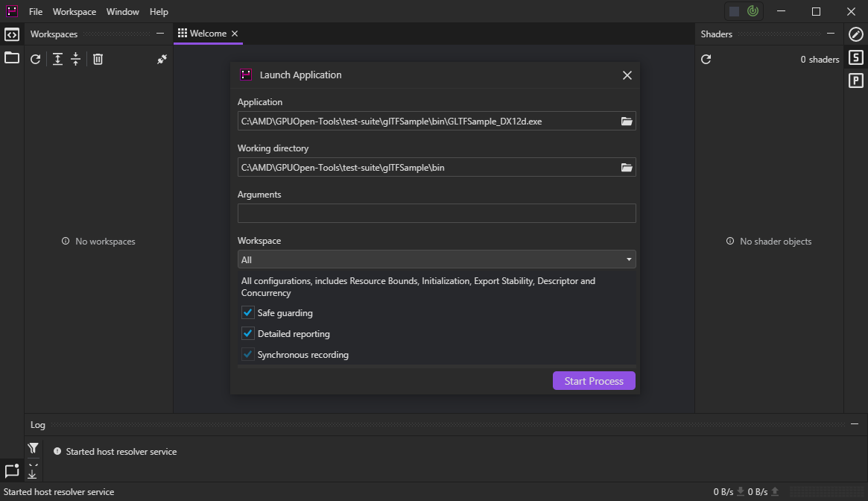Image resolution: width=868 pixels, height=501 pixels.
Task: Click the trash icon in Workspaces
Action: (98, 60)
